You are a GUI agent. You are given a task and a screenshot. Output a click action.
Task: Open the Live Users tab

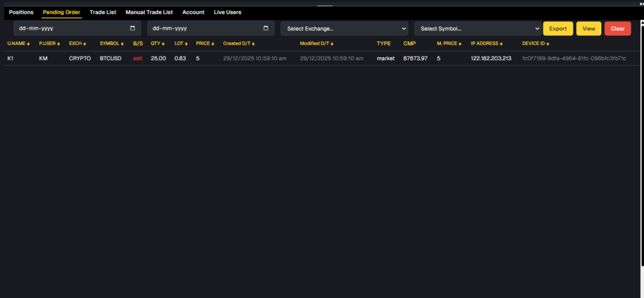point(227,12)
